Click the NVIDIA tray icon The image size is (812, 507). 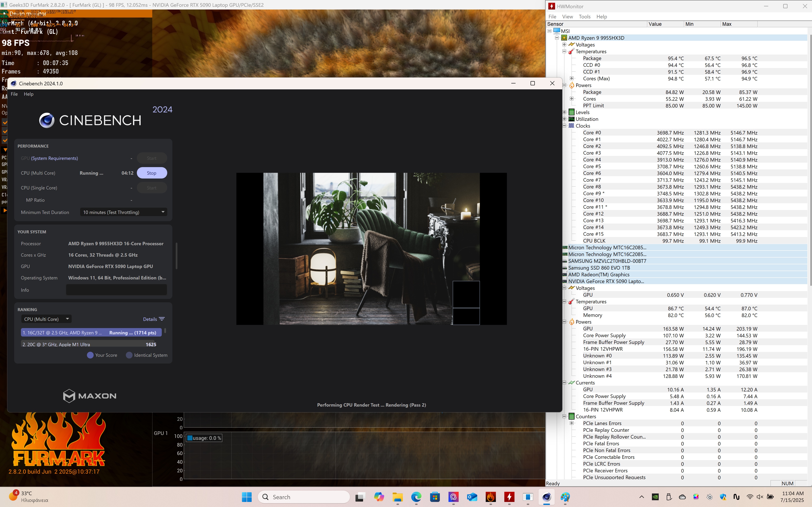click(655, 497)
